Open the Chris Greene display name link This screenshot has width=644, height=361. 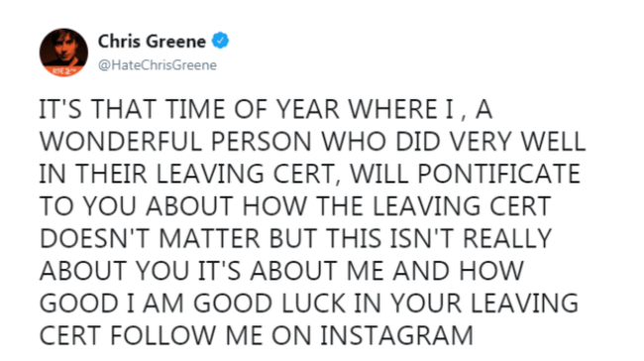152,41
